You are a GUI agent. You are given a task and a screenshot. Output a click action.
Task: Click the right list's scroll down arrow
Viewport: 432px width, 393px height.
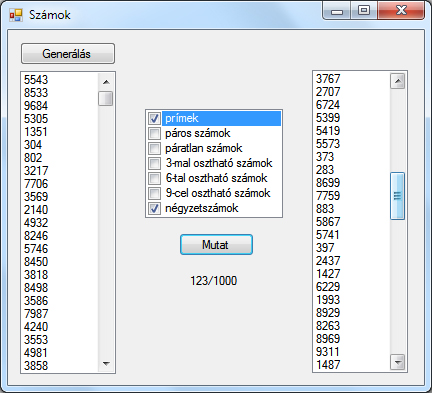[398, 363]
